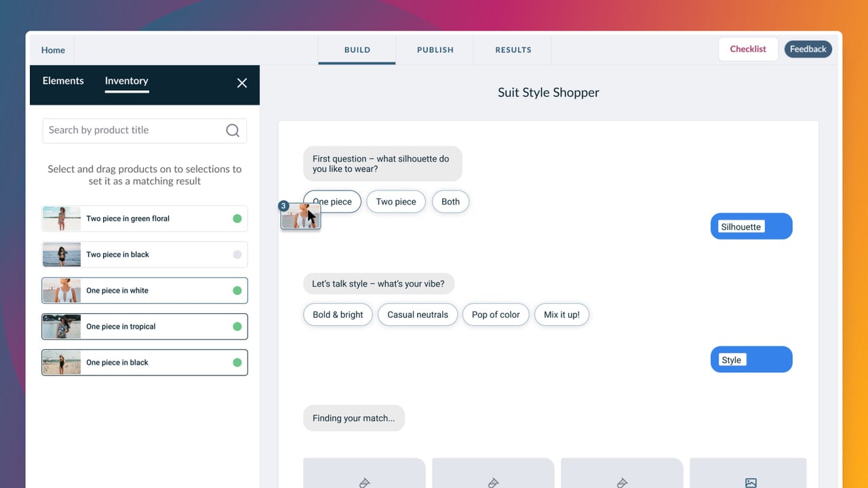Click thumbnail of One piece in tropical
The height and width of the screenshot is (488, 868).
[x=62, y=327]
